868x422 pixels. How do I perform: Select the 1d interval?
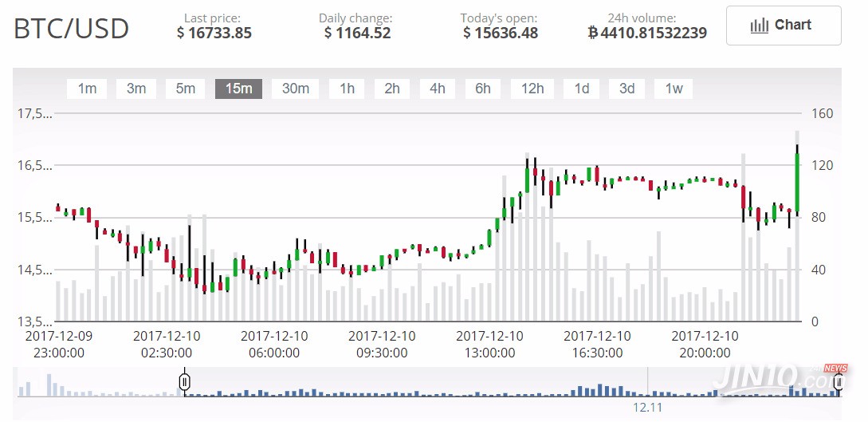pyautogui.click(x=581, y=89)
